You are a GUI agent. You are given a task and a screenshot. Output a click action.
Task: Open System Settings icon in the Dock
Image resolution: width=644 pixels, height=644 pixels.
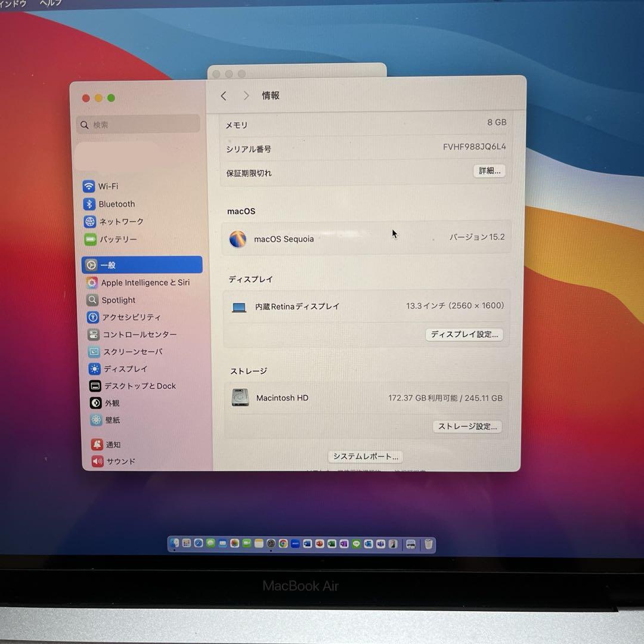click(271, 543)
